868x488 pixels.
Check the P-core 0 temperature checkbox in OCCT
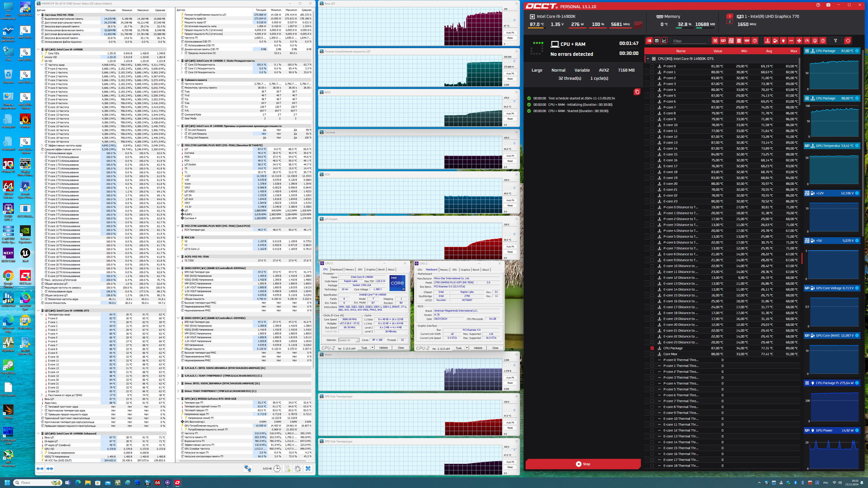652,66
